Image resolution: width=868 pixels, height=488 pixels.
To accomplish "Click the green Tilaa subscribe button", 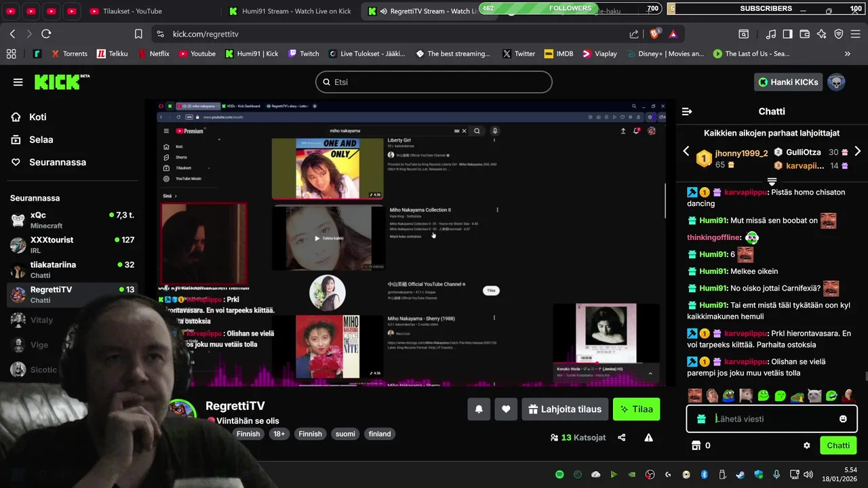I will [636, 409].
